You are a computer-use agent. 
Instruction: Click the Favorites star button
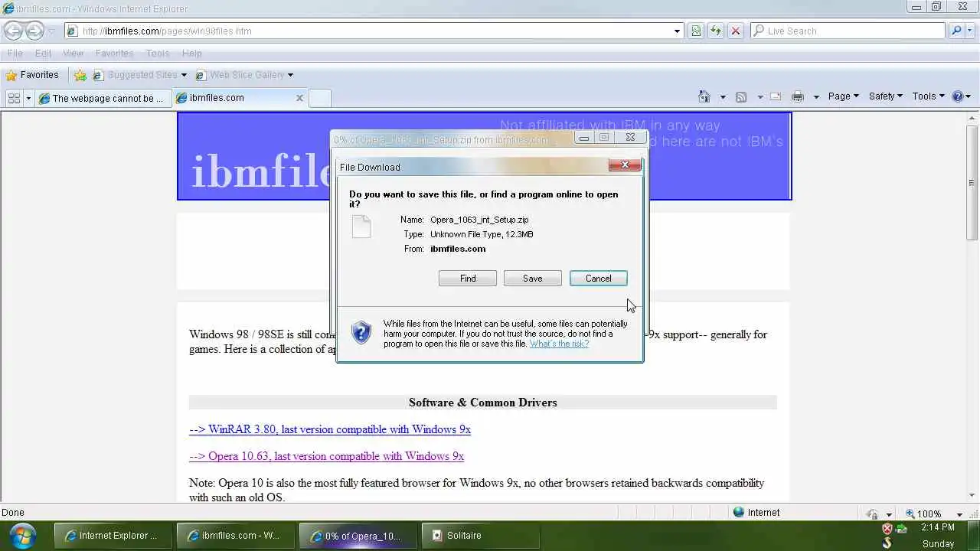point(32,75)
